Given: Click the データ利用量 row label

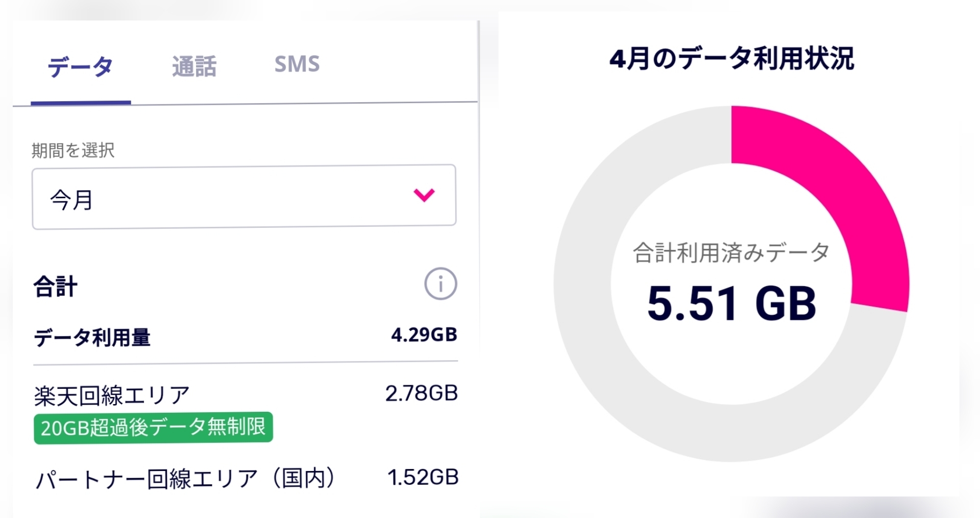Looking at the screenshot, I should (x=92, y=338).
